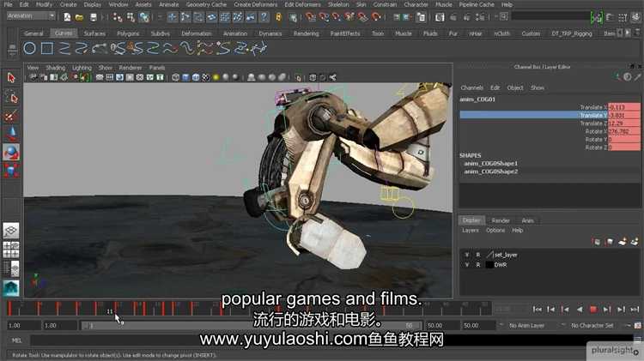Switch to the Polygons shelf tab
The image size is (644, 361).
pyautogui.click(x=128, y=33)
